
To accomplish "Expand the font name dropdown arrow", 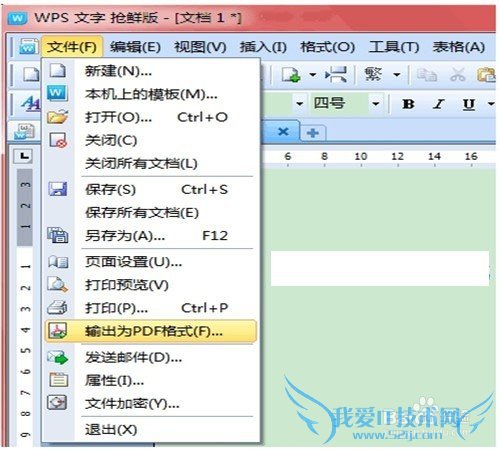I will pyautogui.click(x=300, y=104).
